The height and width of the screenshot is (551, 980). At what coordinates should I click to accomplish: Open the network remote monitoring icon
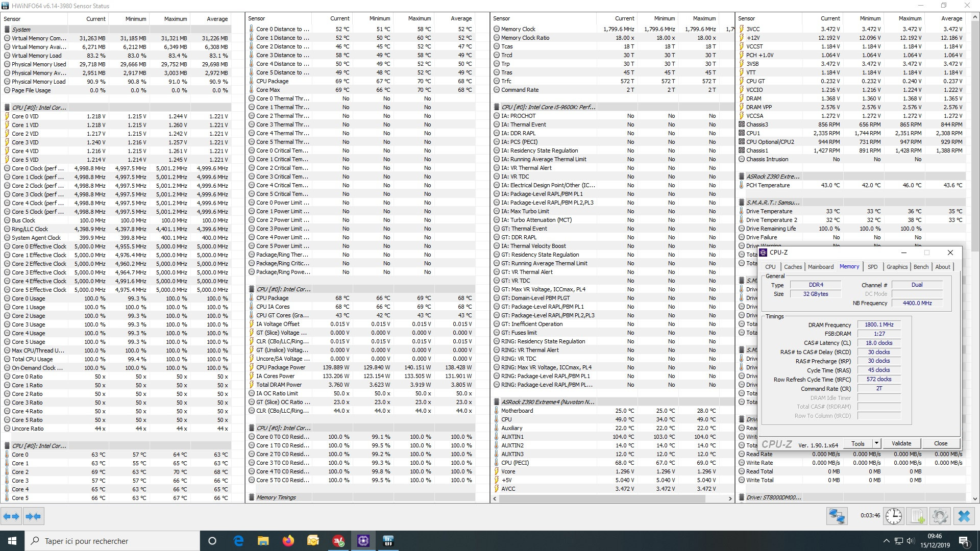coord(837,516)
